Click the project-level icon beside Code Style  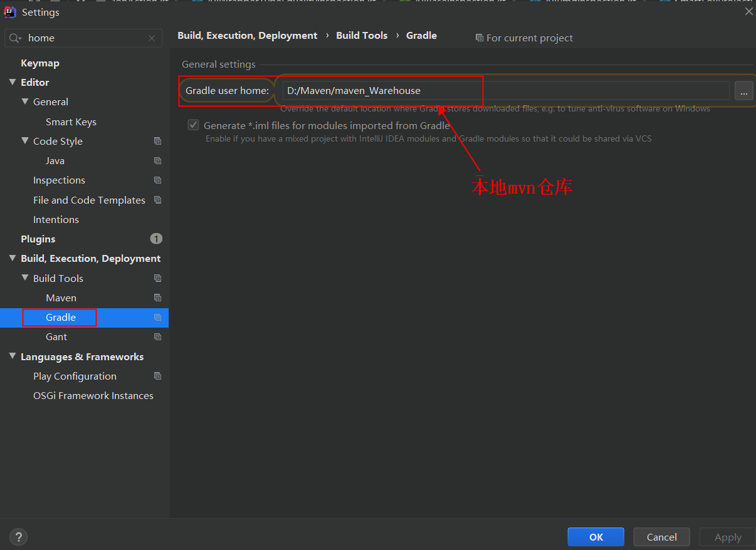(157, 142)
